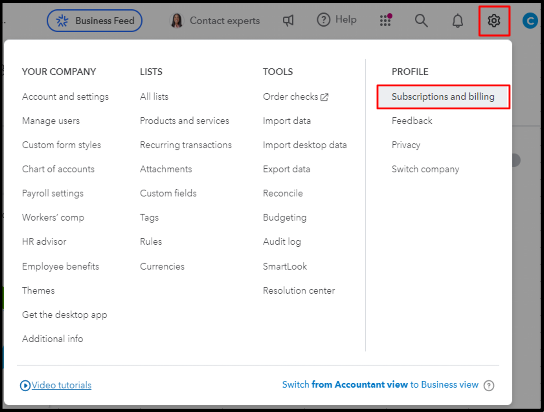Open Attachments list
This screenshot has height=412, width=544.
pyautogui.click(x=166, y=169)
